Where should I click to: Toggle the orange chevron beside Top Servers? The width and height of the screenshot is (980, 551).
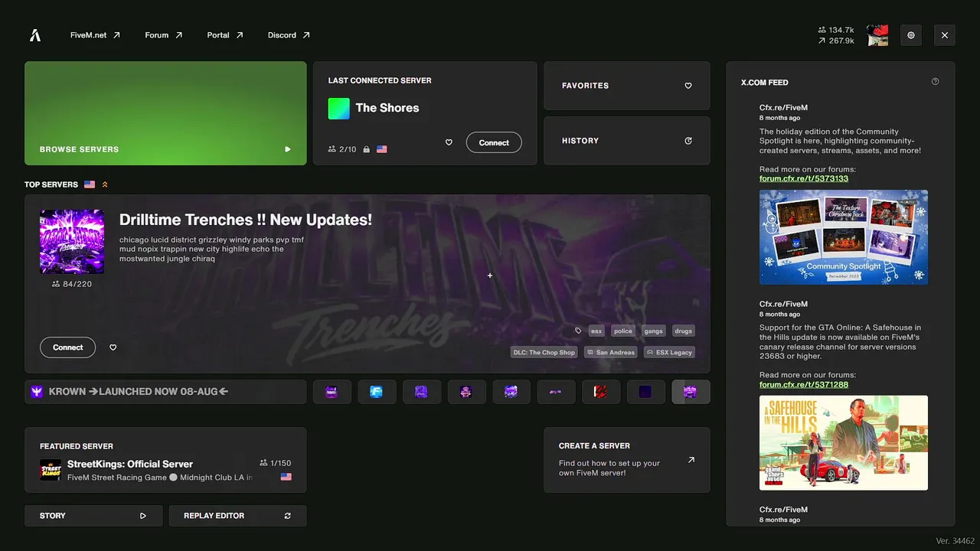point(105,184)
